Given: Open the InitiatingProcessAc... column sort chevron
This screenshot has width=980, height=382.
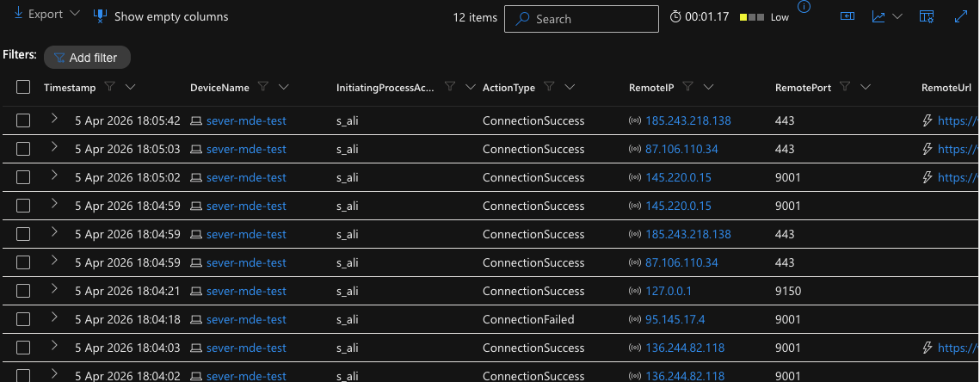Looking at the screenshot, I should (470, 88).
